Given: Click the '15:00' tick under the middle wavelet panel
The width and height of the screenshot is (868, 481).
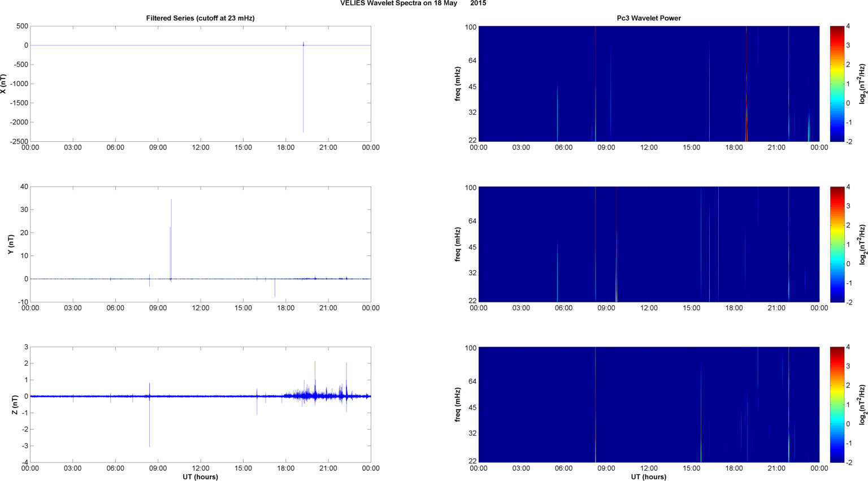Looking at the screenshot, I should coord(692,308).
